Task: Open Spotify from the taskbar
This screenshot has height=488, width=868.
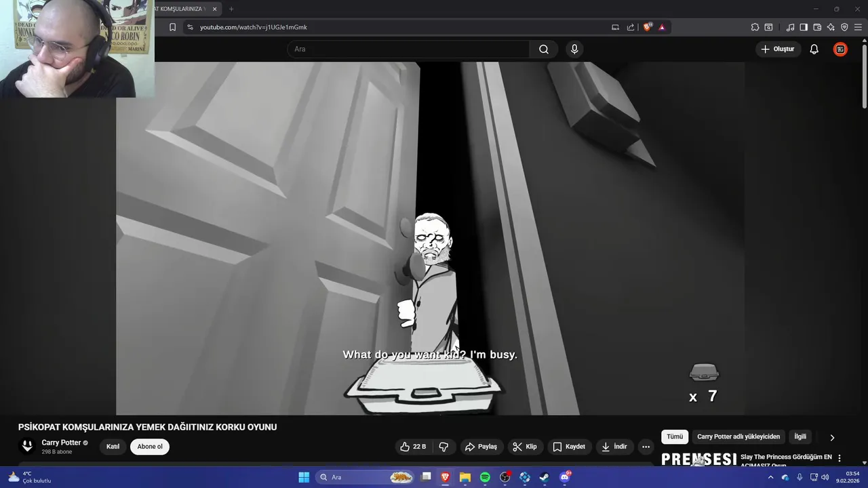Action: (485, 477)
